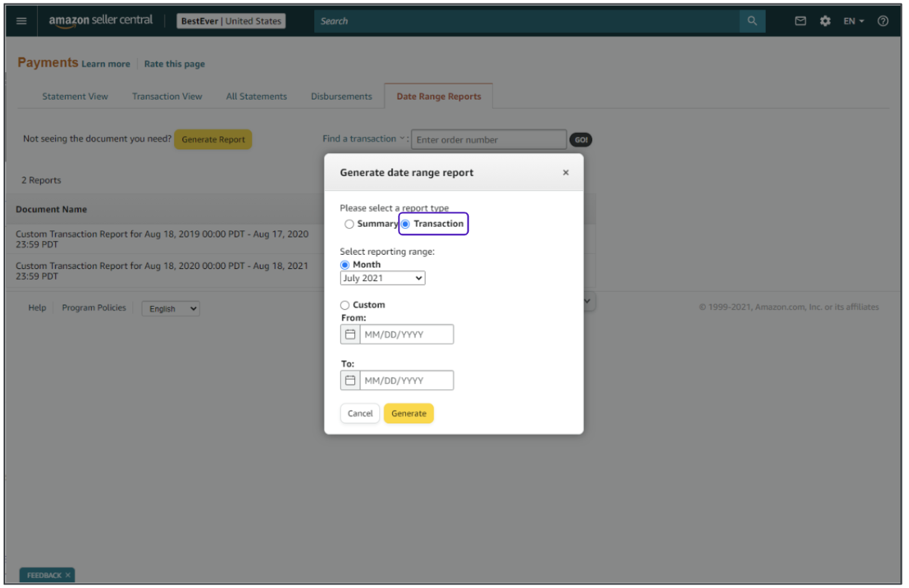Click the yellow Generate button
This screenshot has height=588, width=909.
point(409,413)
